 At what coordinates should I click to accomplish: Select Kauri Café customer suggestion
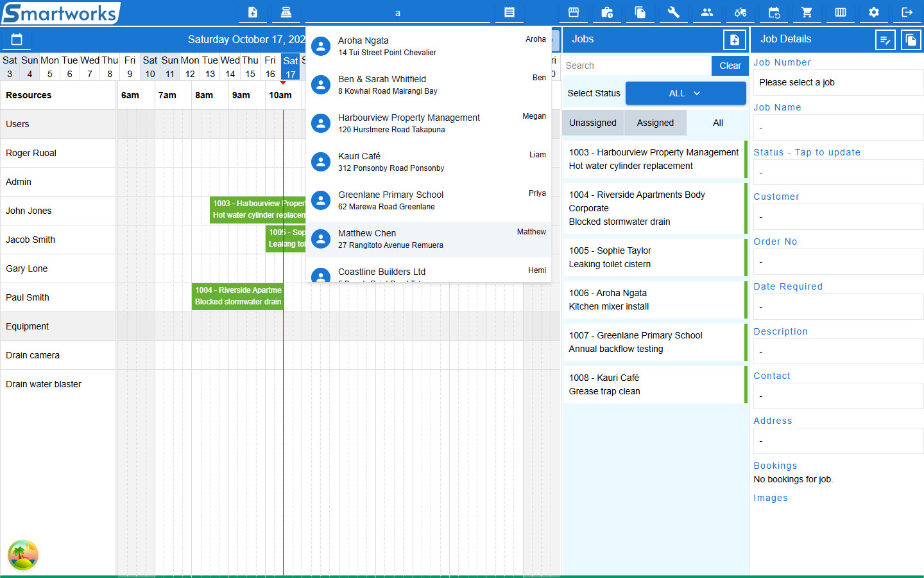tap(429, 161)
